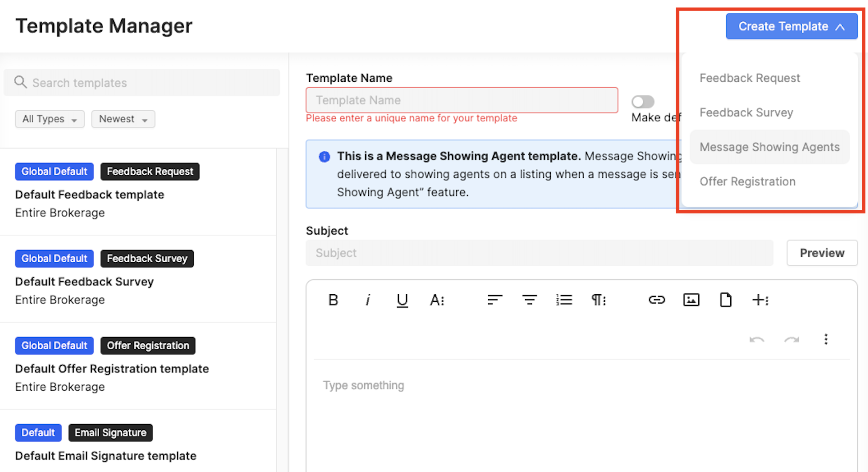Click the Email Signature black tag
This screenshot has width=868, height=472.
[110, 433]
